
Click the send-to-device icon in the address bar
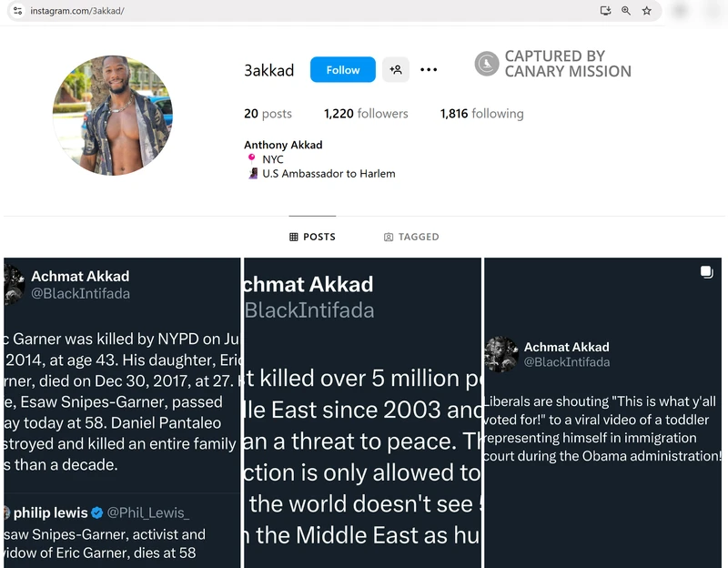coord(607,10)
